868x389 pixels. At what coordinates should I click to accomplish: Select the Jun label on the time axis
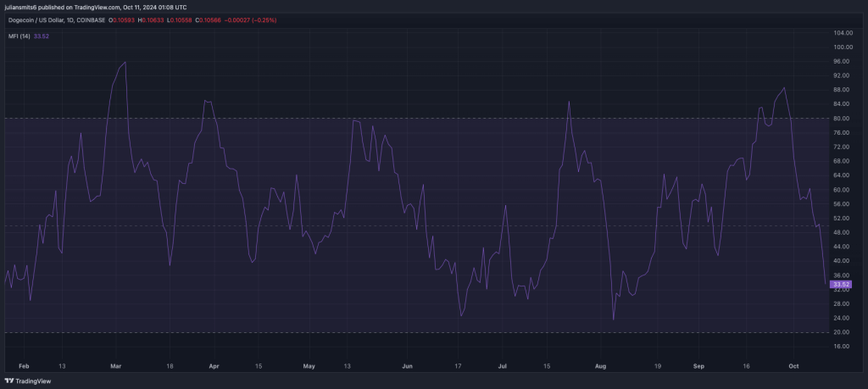[x=408, y=366]
